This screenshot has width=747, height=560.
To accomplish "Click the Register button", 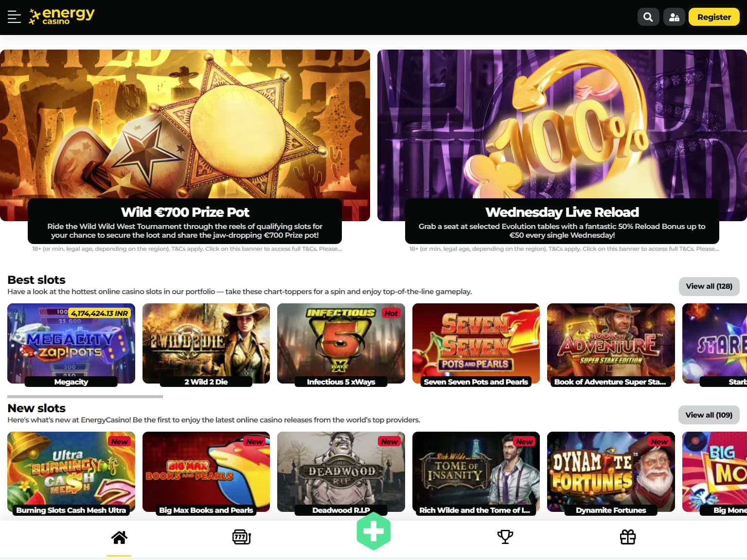I will [714, 17].
